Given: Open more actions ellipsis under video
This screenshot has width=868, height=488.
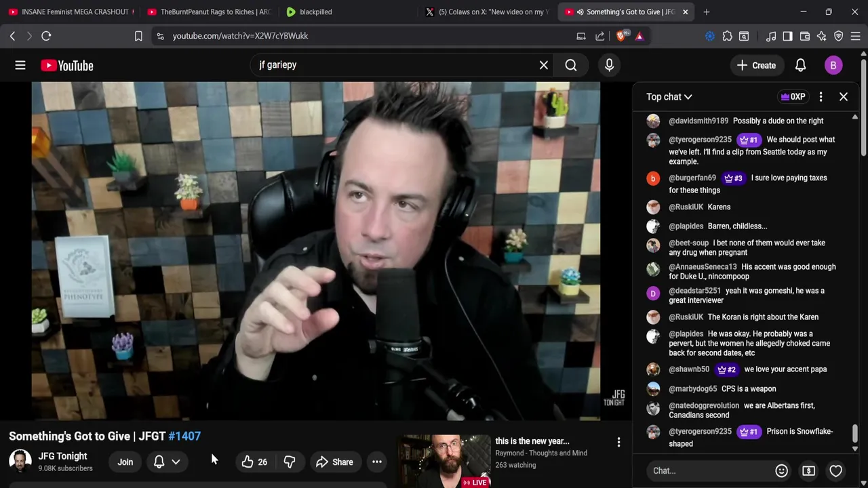Looking at the screenshot, I should click(x=377, y=462).
